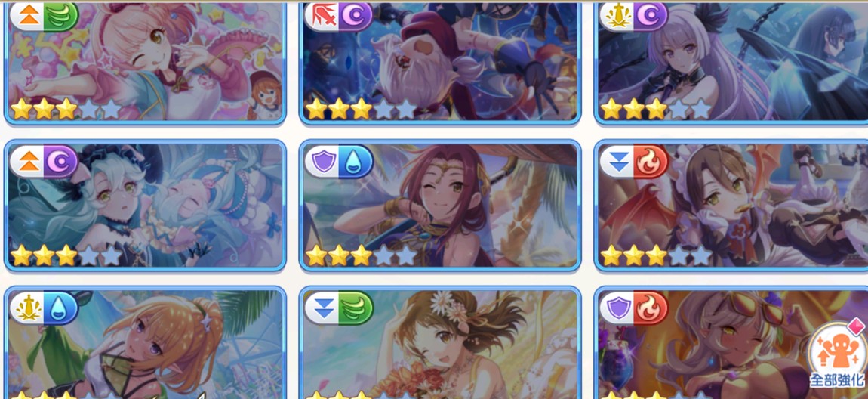Click blue water drop on red-haired winking card
This screenshot has height=399, width=868.
(x=354, y=162)
